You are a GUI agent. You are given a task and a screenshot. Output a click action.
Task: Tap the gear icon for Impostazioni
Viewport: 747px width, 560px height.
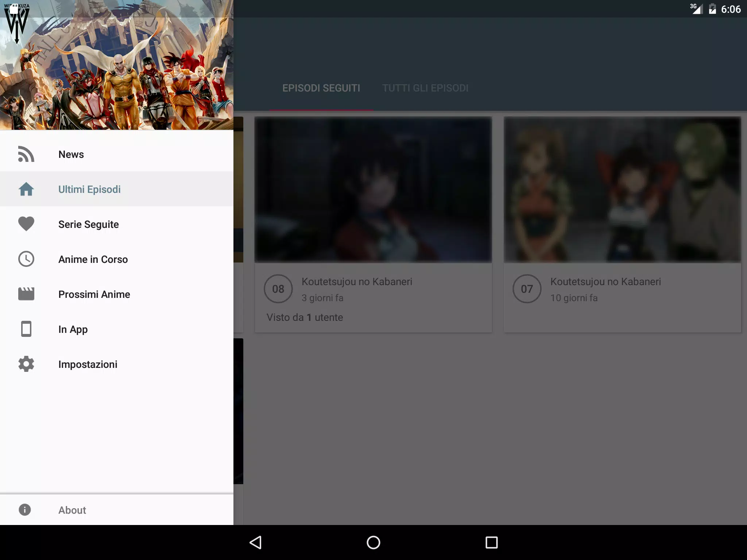tap(26, 364)
